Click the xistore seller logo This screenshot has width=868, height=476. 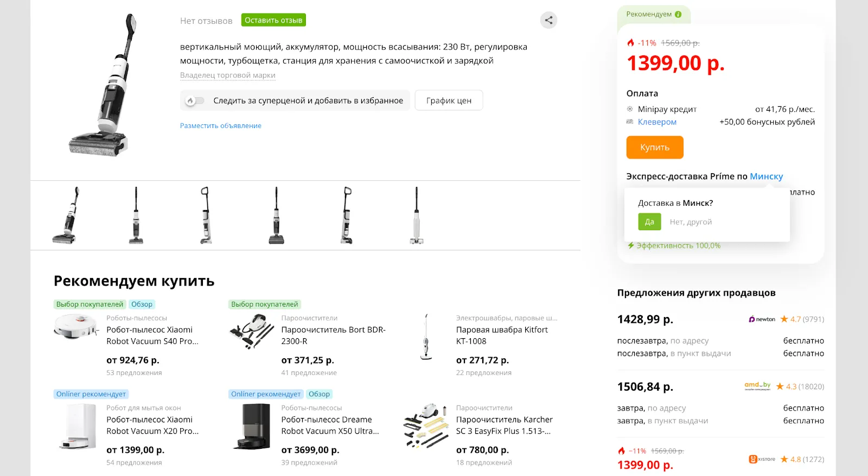tap(762, 459)
